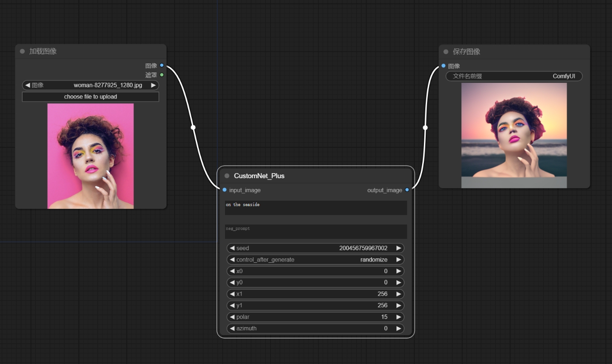Viewport: 612px width, 364px height.
Task: Change control_after_generate randomize option
Action: [315, 260]
